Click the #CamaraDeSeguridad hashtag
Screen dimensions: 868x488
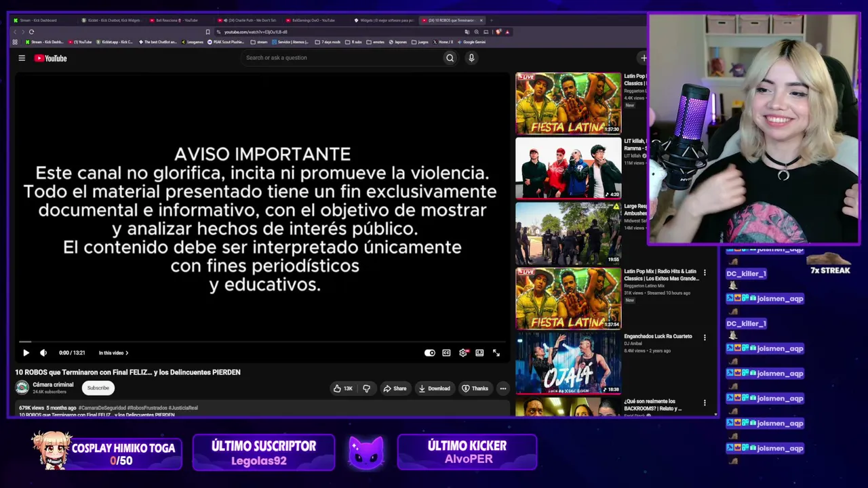click(x=102, y=408)
